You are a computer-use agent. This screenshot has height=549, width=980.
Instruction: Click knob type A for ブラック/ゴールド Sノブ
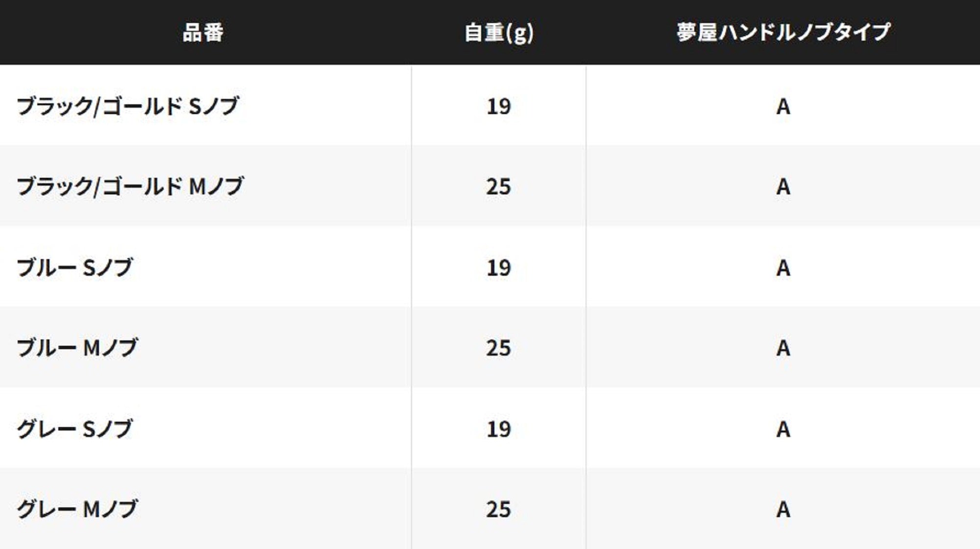point(783,106)
